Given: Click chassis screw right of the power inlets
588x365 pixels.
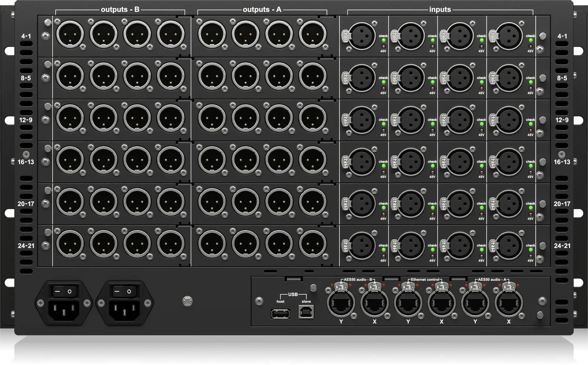Looking at the screenshot, I should tap(187, 301).
